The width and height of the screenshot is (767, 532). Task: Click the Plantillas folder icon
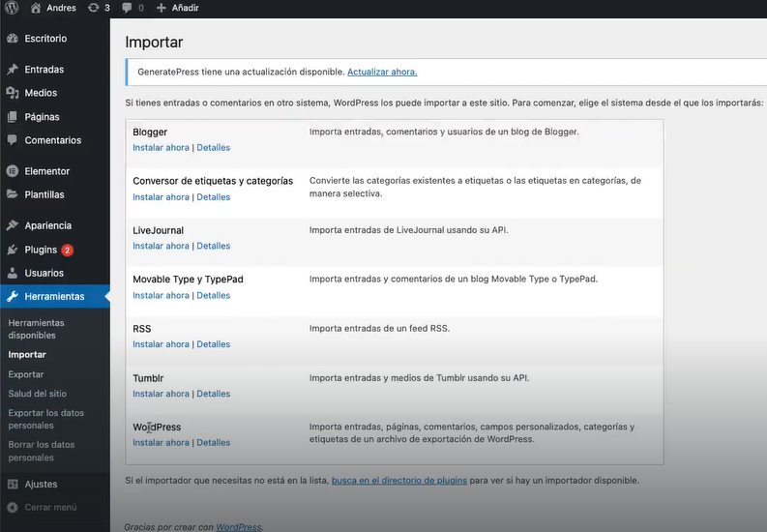pos(13,194)
